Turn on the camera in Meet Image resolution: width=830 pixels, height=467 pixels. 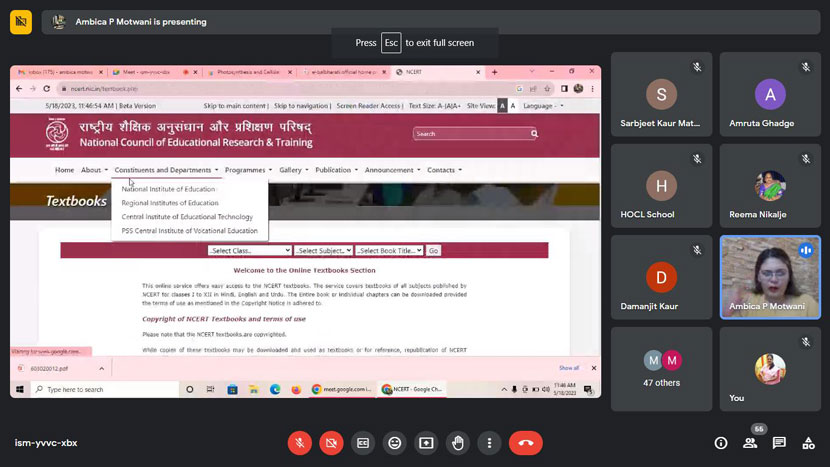(331, 443)
